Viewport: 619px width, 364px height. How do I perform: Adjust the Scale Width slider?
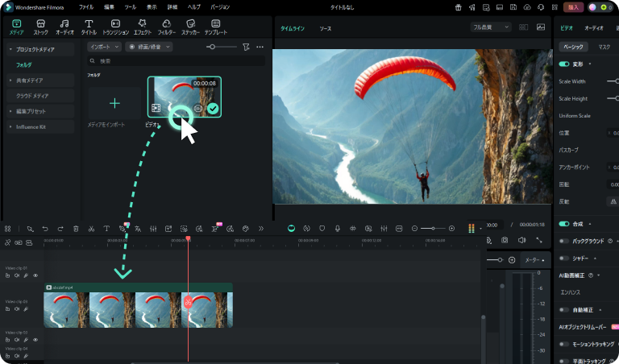point(613,81)
